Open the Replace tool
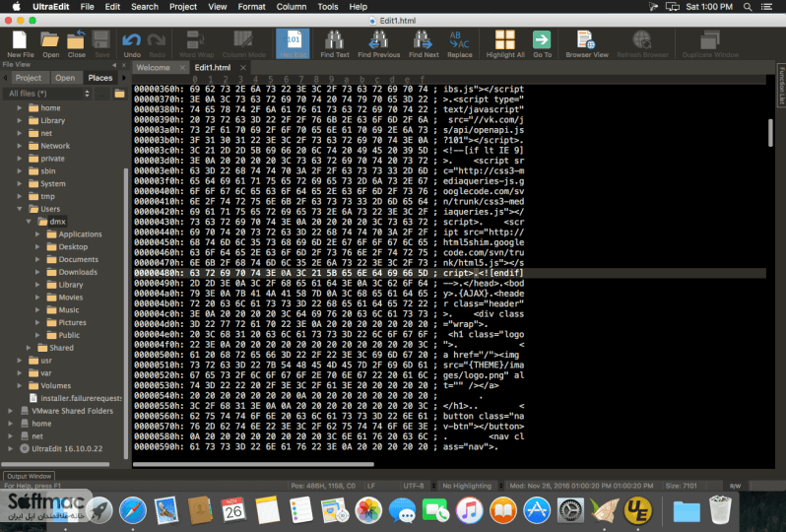This screenshot has height=532, width=786. (459, 44)
